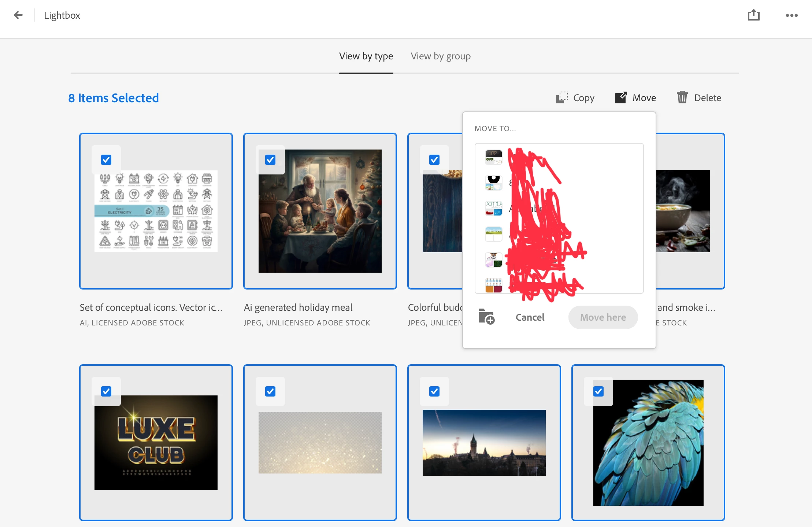Deselect the blue parrot image checkbox

tap(598, 391)
